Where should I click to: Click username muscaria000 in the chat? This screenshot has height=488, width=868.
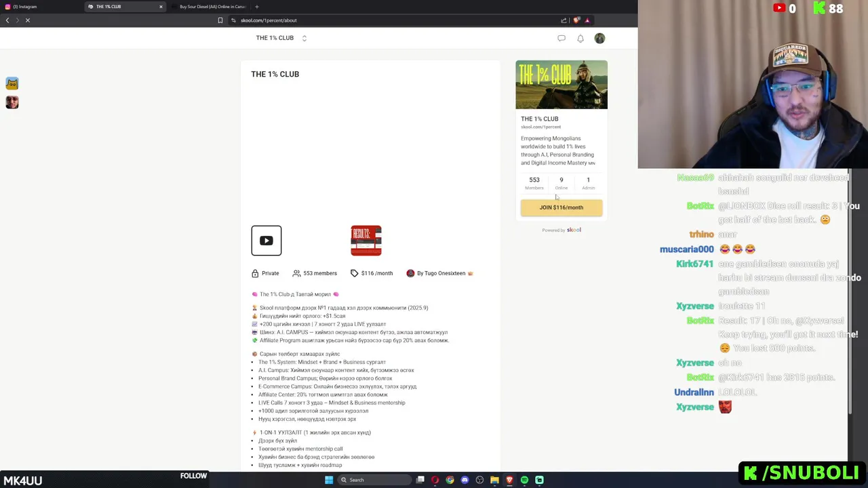coord(687,249)
